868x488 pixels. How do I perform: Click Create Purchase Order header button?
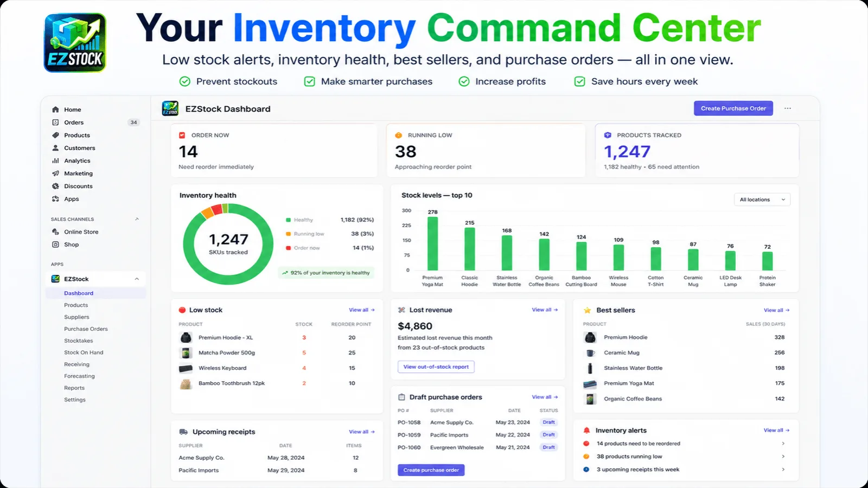[x=733, y=108]
